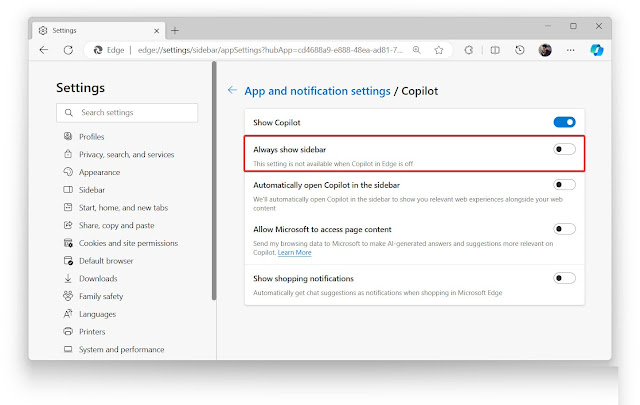
Task: Click the Start, home, and new tabs icon
Action: pos(68,207)
